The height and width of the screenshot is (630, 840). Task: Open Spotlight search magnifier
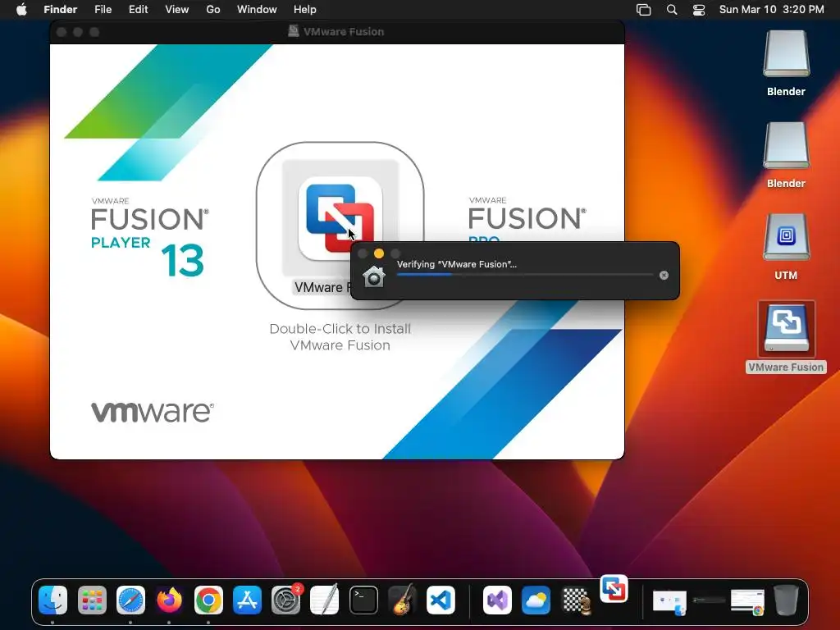[x=672, y=10]
